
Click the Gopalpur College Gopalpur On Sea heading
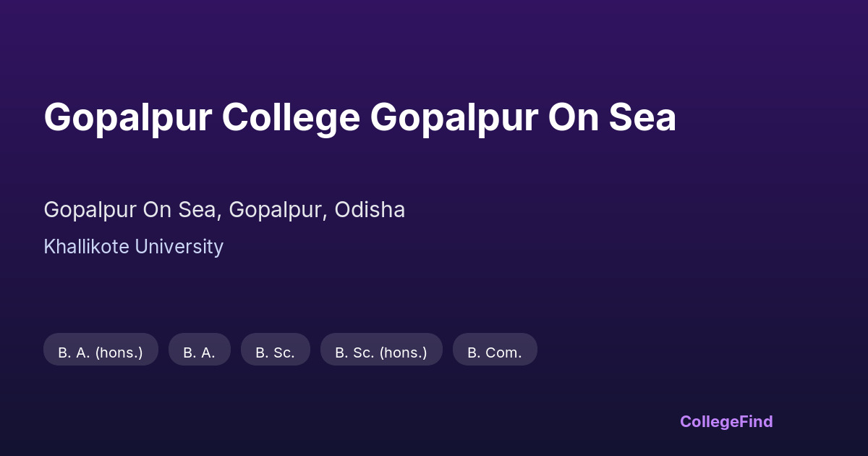359,117
